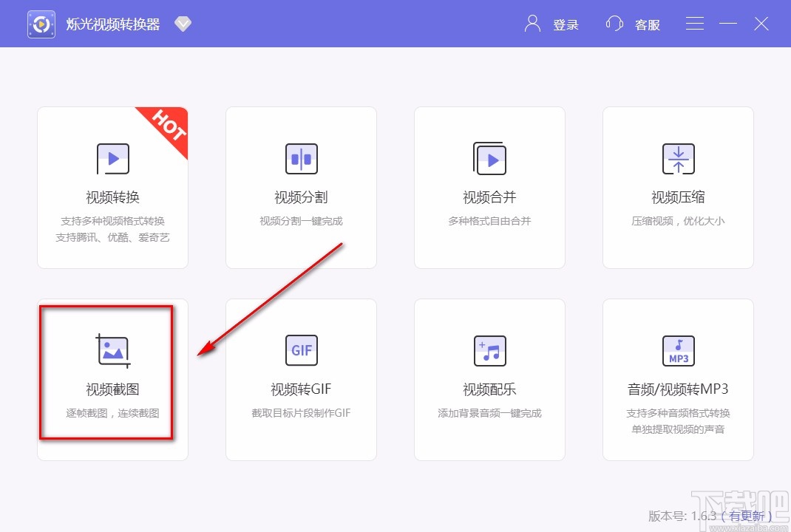The image size is (791, 532).
Task: Click the MP3 icon for 音频/视频转MP3
Action: point(678,350)
